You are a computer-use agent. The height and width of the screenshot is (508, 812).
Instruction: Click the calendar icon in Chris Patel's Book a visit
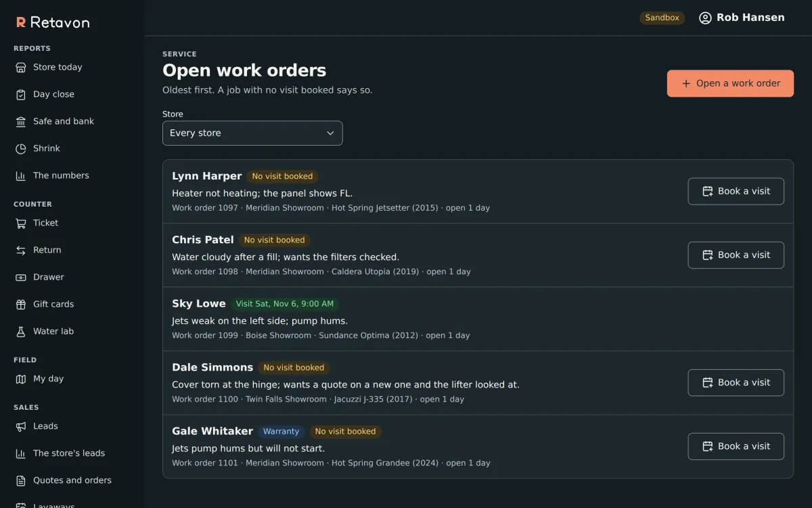coord(708,255)
